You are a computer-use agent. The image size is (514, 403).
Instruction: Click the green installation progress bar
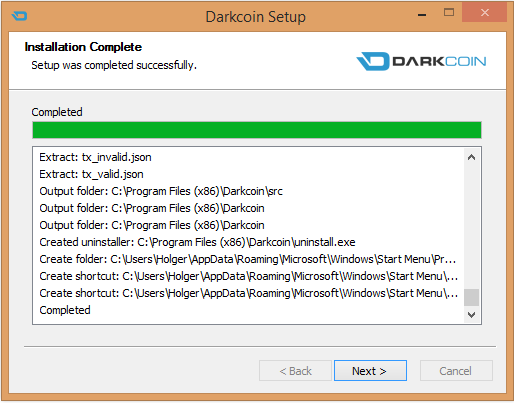click(257, 130)
